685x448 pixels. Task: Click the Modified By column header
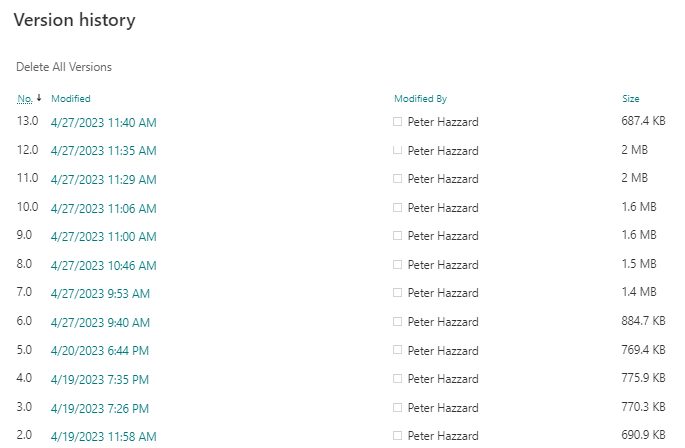[420, 99]
